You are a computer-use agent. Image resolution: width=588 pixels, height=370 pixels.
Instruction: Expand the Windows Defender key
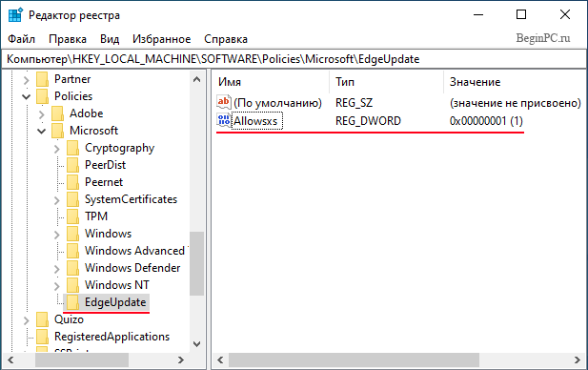[56, 269]
